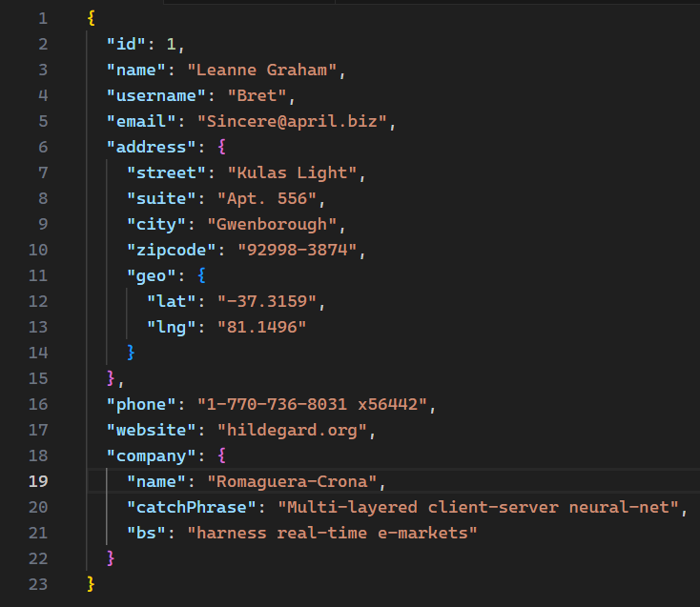700x607 pixels.
Task: Click line number 19 in the gutter
Action: click(x=38, y=481)
